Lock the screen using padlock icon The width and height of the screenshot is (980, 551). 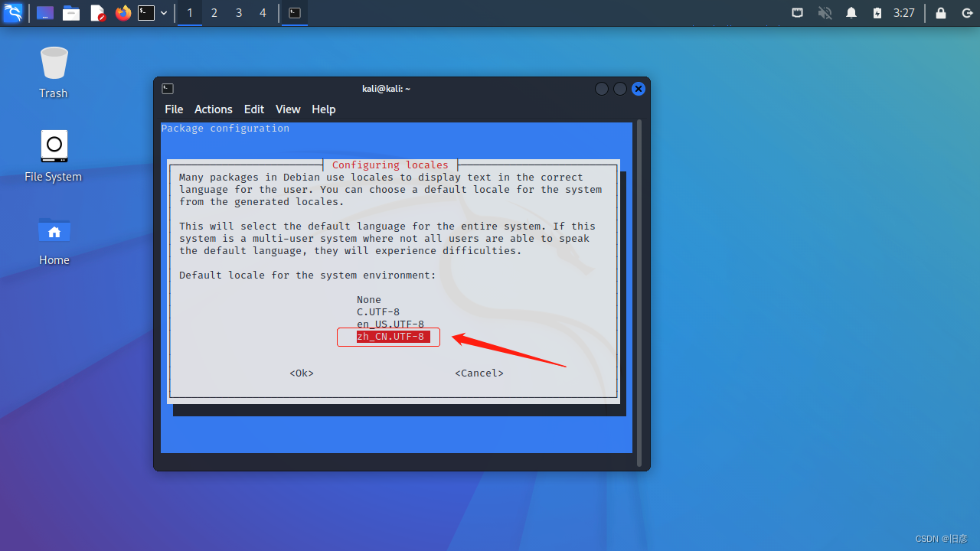[941, 13]
